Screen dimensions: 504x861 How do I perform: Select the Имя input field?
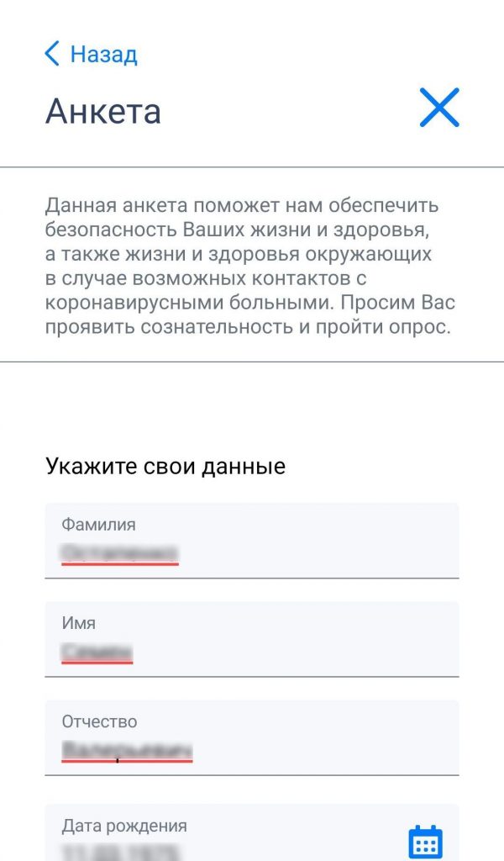(252, 639)
